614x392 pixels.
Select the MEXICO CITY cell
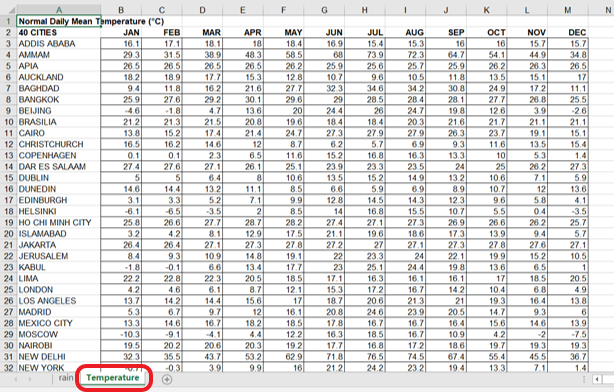coord(59,323)
